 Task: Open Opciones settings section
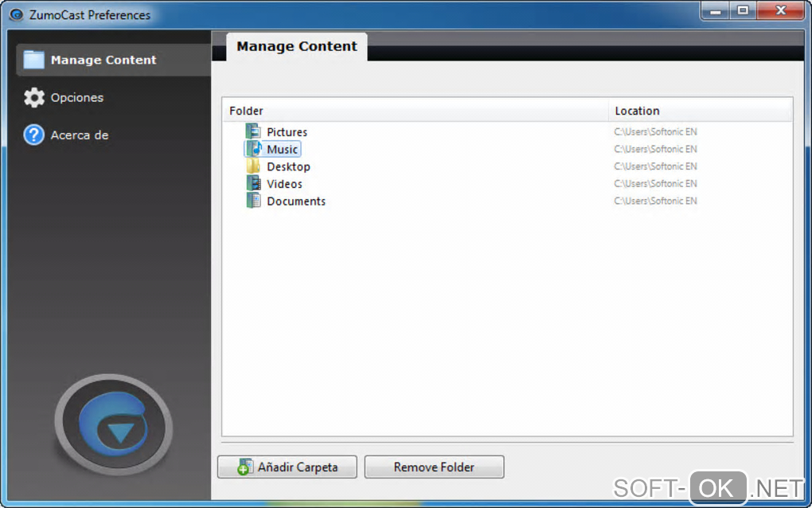tap(76, 97)
